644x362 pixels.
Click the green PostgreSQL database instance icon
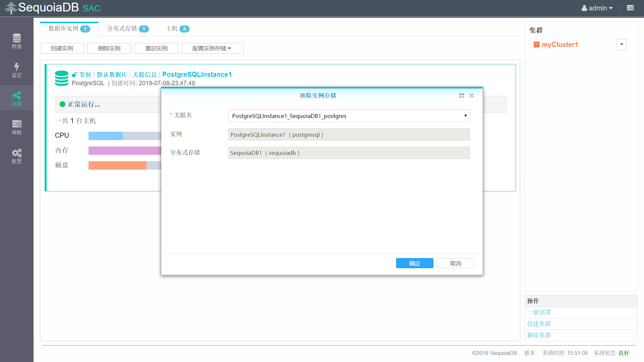61,78
